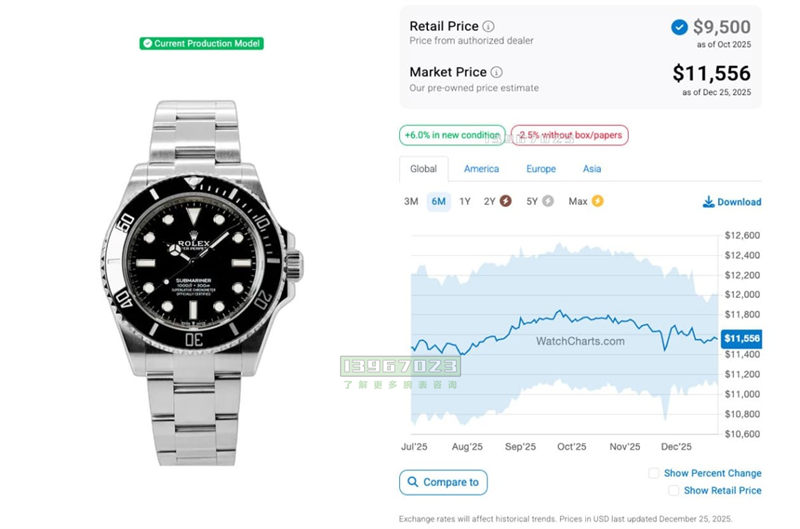The height and width of the screenshot is (529, 800).
Task: Click the -2.5% without box/papers badge
Action: pyautogui.click(x=570, y=135)
